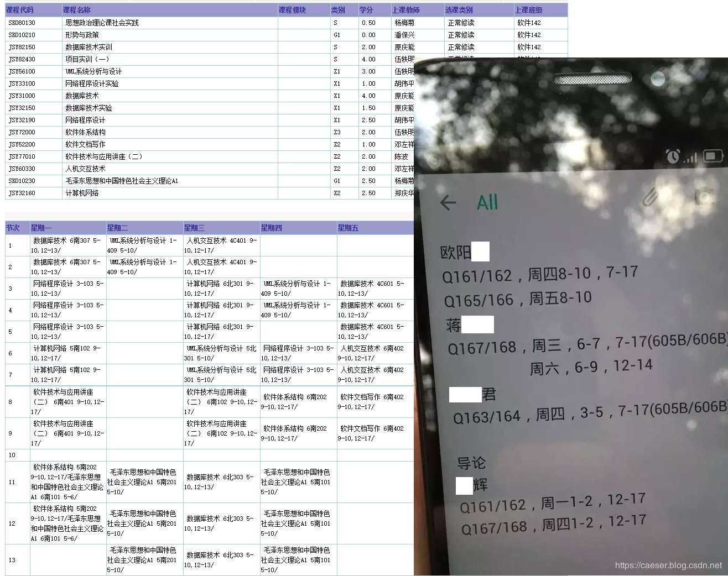Tap the back arrow beside All on the phone
Screen dimensions: 728x576
click(x=448, y=202)
